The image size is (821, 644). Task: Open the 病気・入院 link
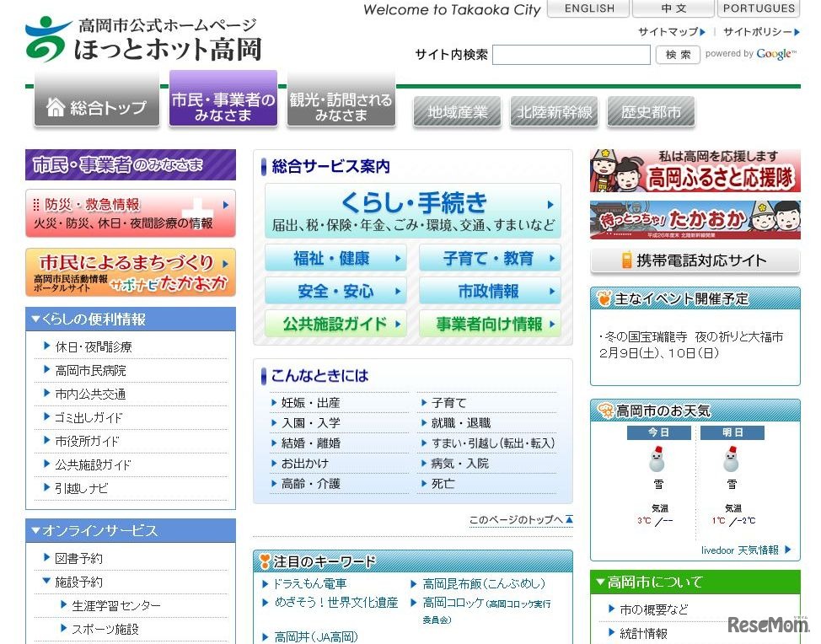[459, 464]
